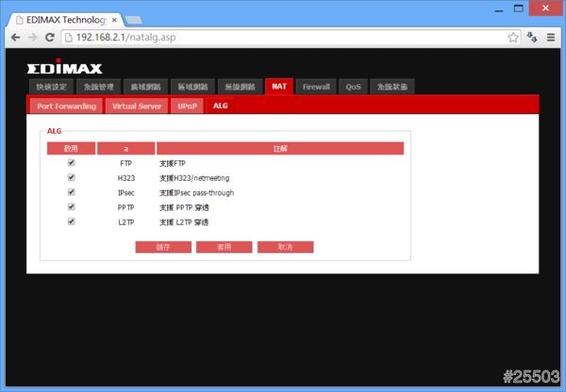Open the 系統狀態 tab
This screenshot has width=566, height=392.
coord(392,87)
